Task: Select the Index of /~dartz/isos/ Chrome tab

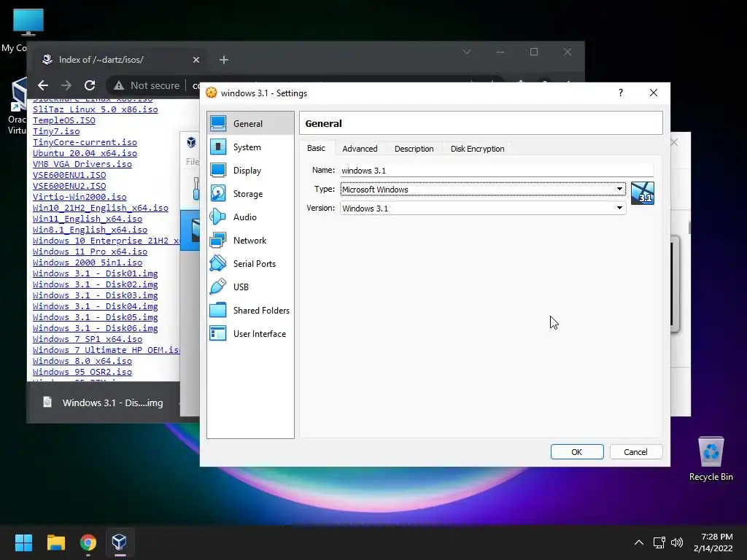Action: click(120, 60)
